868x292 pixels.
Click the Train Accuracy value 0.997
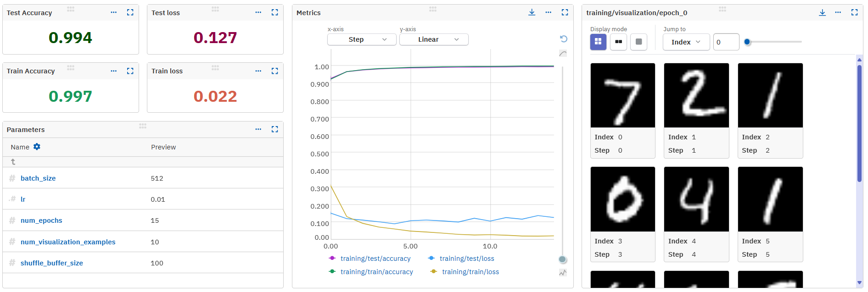pyautogui.click(x=71, y=96)
